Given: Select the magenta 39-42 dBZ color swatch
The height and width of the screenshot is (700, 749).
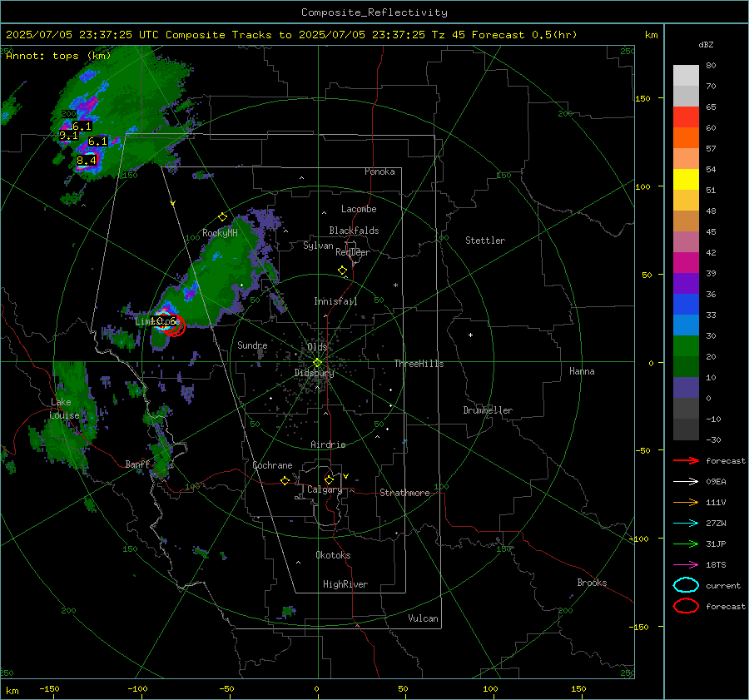Looking at the screenshot, I should (686, 263).
